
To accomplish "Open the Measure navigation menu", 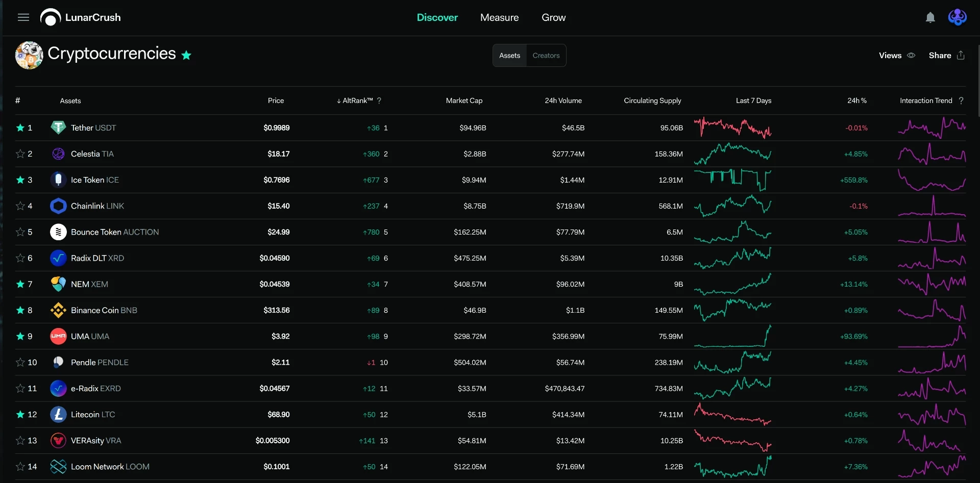I will pos(499,17).
